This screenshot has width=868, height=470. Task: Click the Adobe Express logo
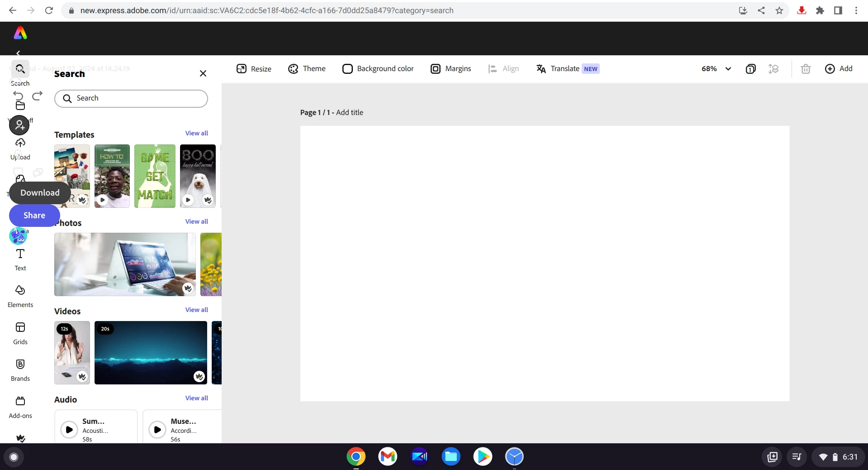tap(20, 33)
